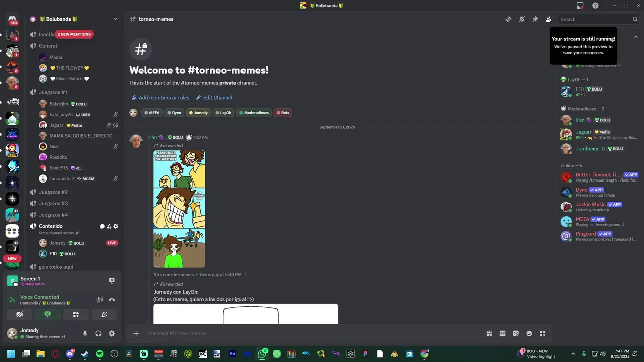
Task: Select Jomhener_0 in the member list
Action: coord(599,149)
